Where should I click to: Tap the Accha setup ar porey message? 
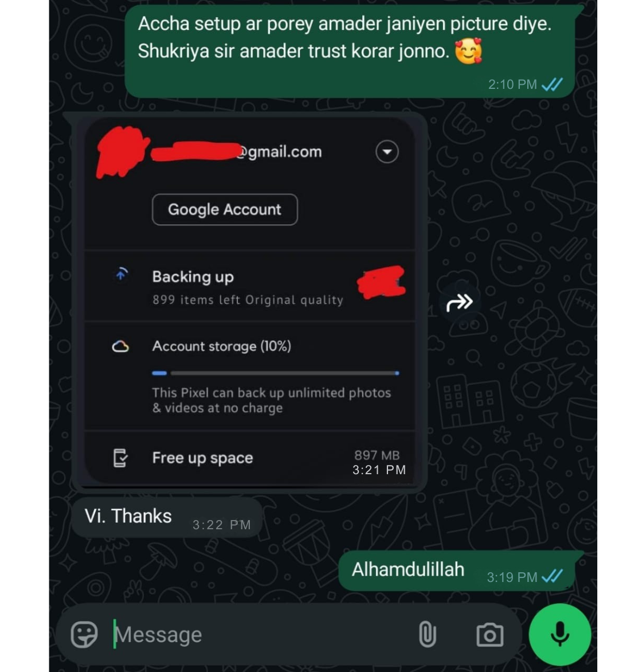point(350,52)
